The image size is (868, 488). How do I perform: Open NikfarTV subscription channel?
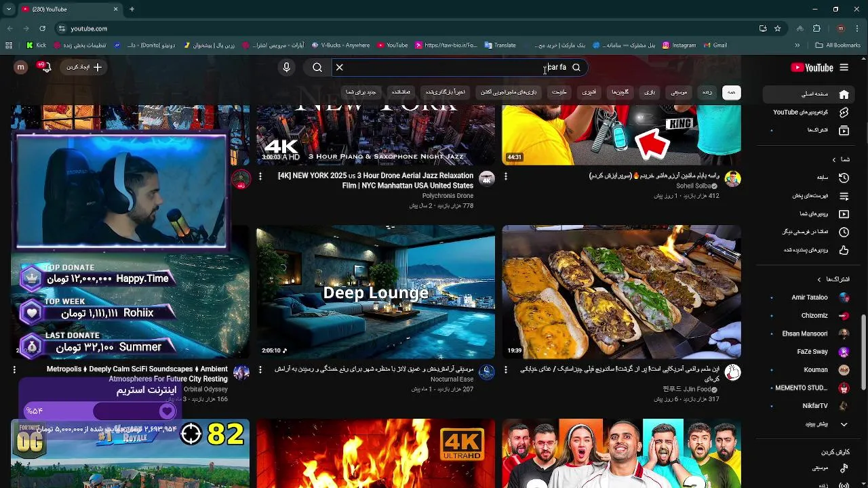point(809,406)
